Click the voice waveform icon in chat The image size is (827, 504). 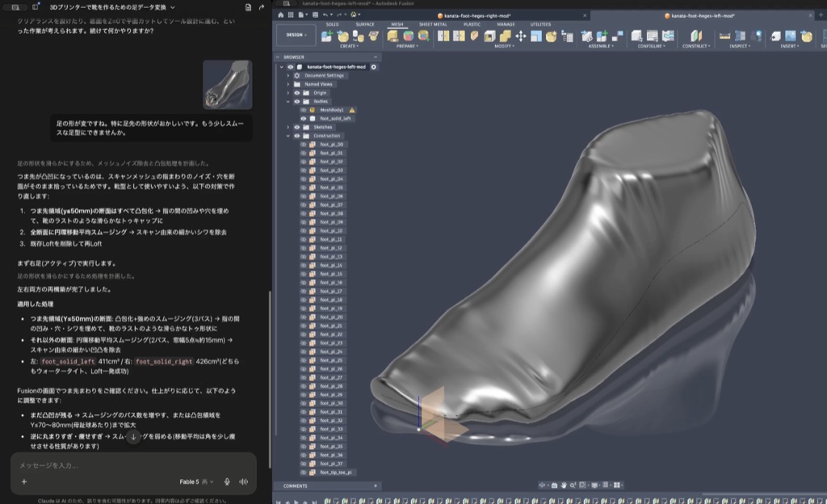pyautogui.click(x=244, y=481)
